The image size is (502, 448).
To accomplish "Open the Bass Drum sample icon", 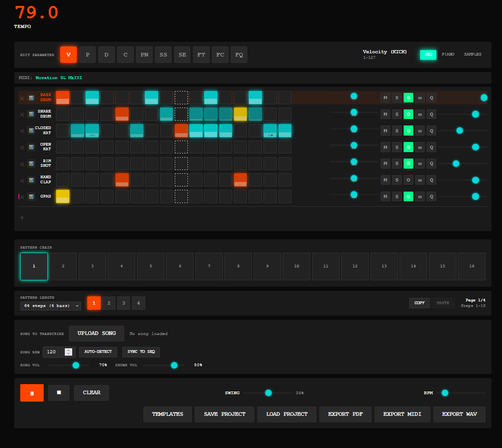I will point(31,97).
